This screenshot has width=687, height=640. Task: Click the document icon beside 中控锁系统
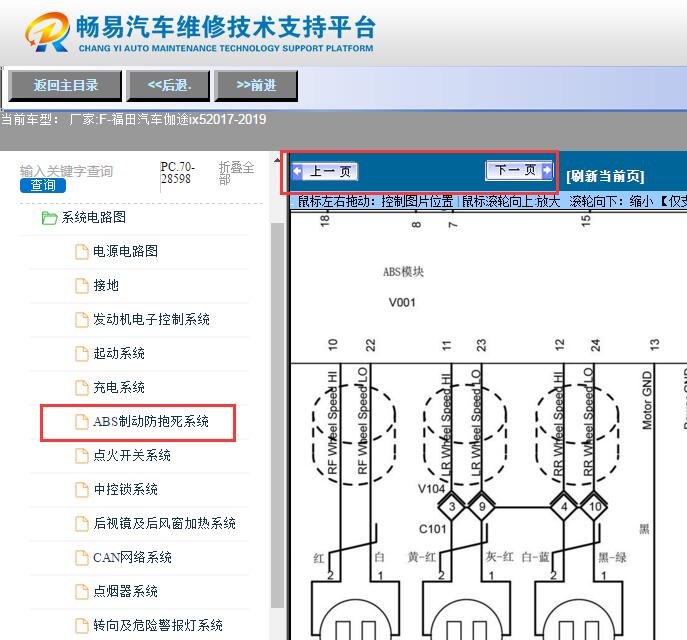(81, 490)
